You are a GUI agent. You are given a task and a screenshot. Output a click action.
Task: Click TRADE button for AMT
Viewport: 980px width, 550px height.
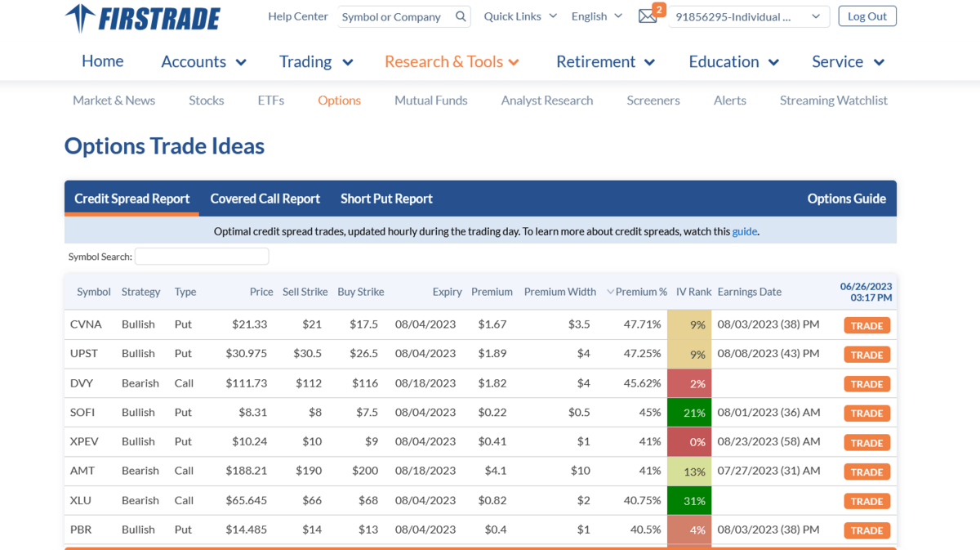866,472
